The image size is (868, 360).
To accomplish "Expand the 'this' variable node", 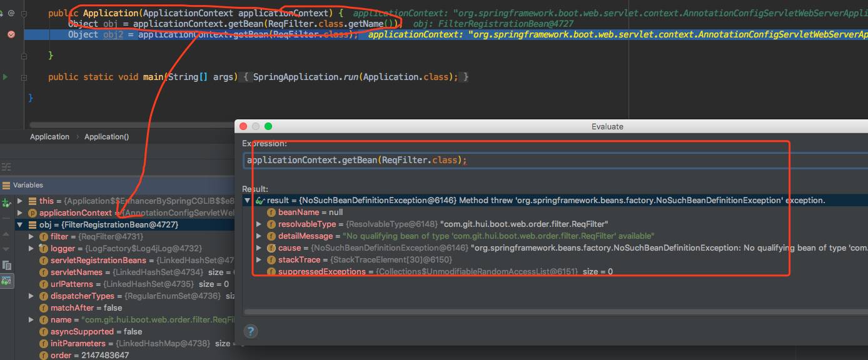I will click(20, 201).
